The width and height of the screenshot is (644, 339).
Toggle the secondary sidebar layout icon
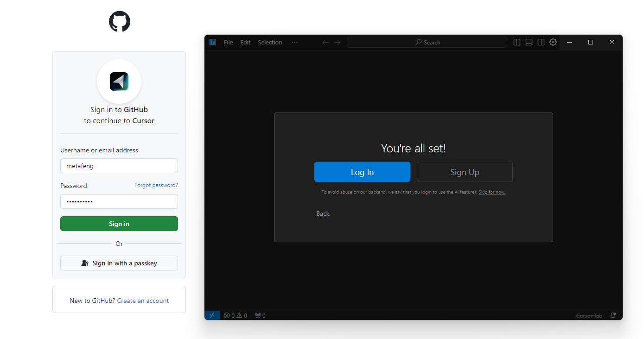click(x=541, y=42)
